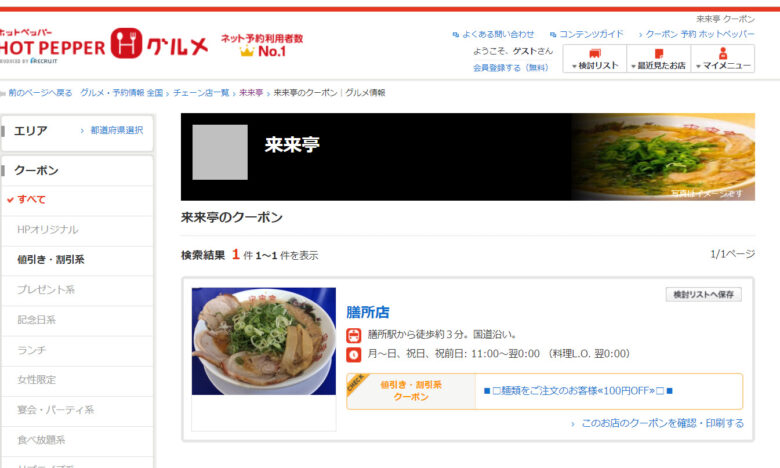Click the ネット予約利用者数 No.1 crown badge

[x=262, y=45]
